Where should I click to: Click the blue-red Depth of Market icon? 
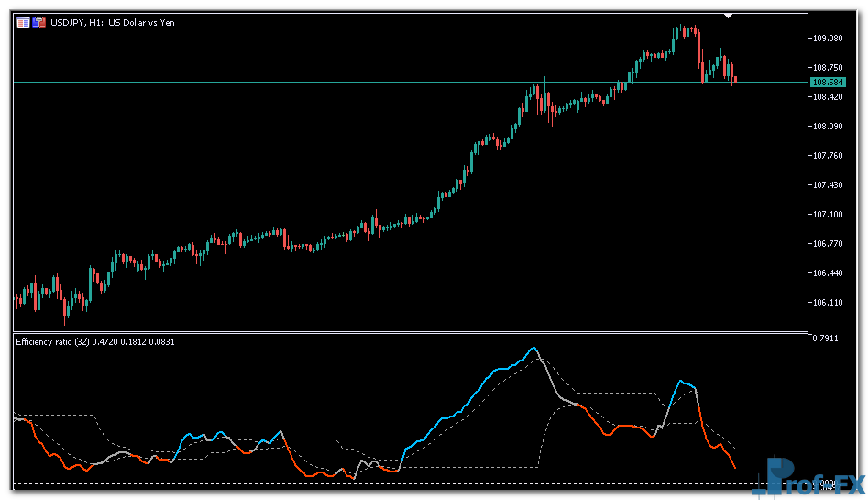coord(39,23)
